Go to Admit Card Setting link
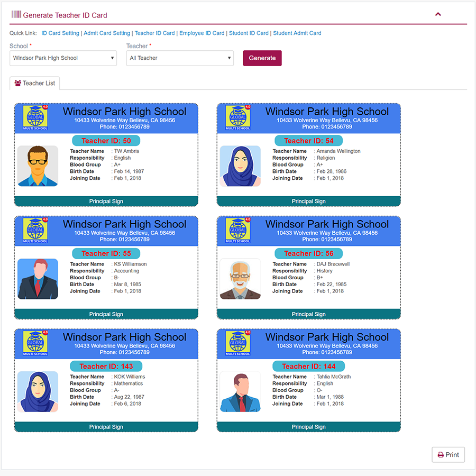This screenshot has height=476, width=476. 106,33
